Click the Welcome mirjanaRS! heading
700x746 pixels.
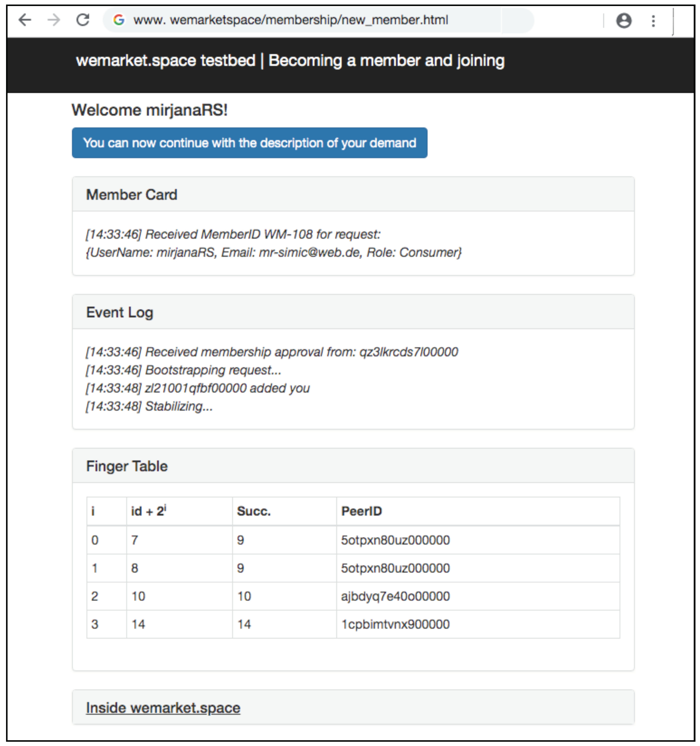click(149, 110)
